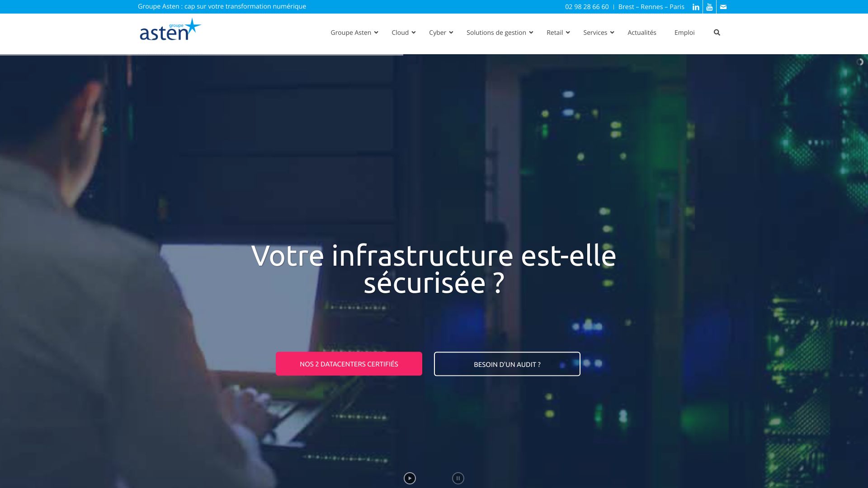The width and height of the screenshot is (868, 488).
Task: Click the YouTube social media icon
Action: tap(709, 7)
